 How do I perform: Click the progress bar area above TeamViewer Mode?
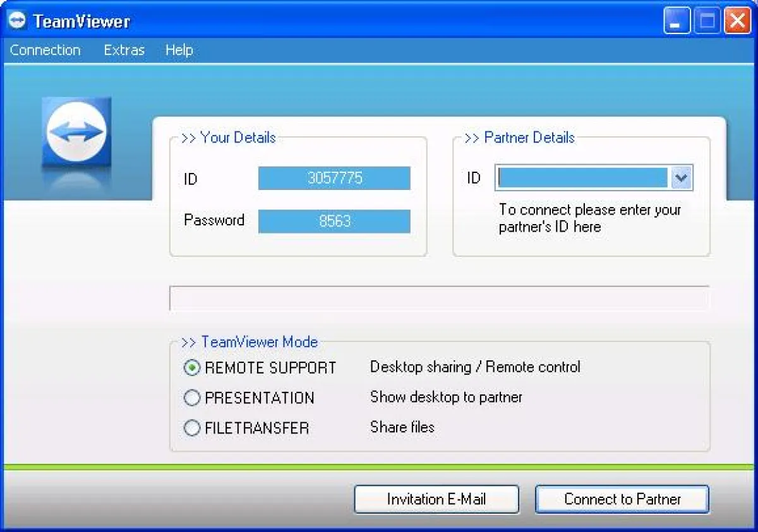coord(439,299)
